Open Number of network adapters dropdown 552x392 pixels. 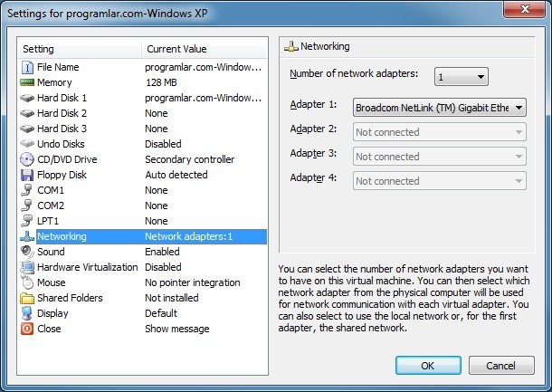pyautogui.click(x=462, y=77)
